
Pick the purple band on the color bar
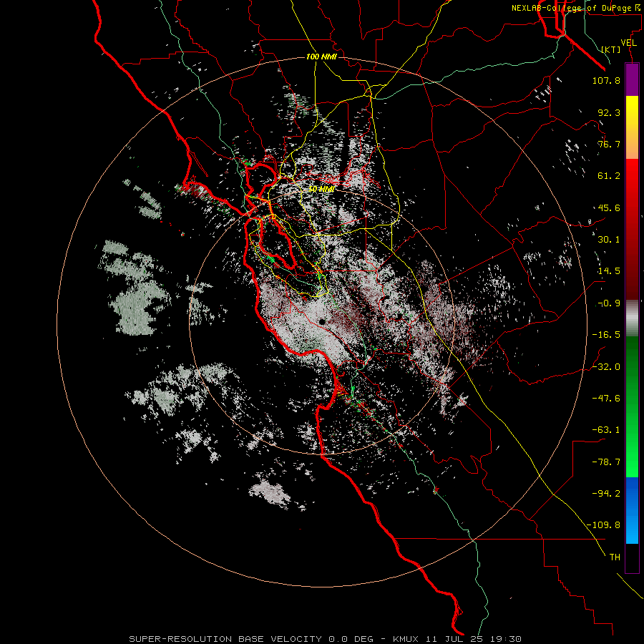click(632, 80)
